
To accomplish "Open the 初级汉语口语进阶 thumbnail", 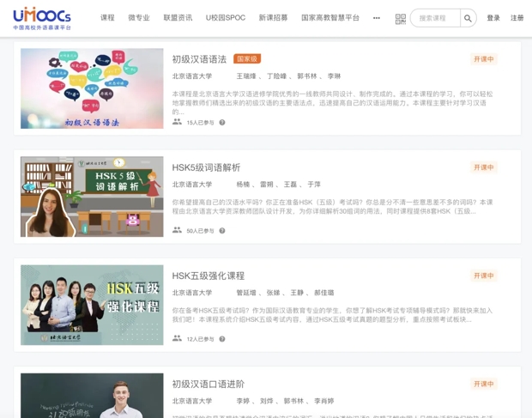I will 92,396.
